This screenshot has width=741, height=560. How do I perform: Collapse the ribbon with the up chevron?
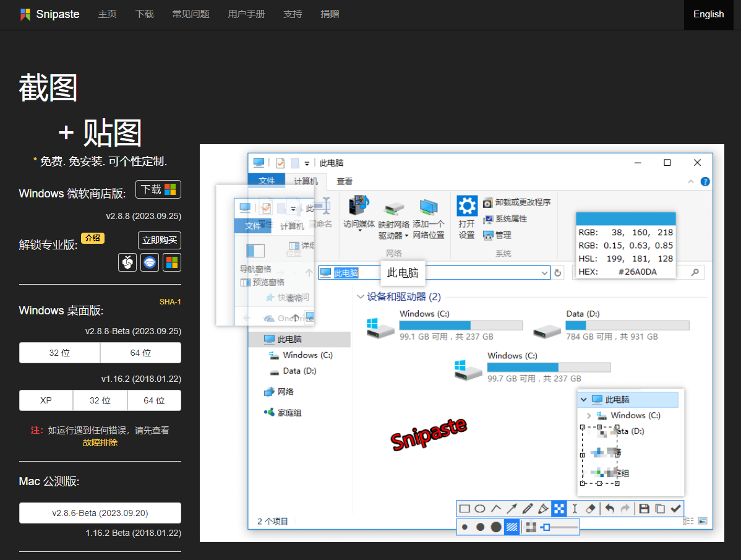pos(690,181)
